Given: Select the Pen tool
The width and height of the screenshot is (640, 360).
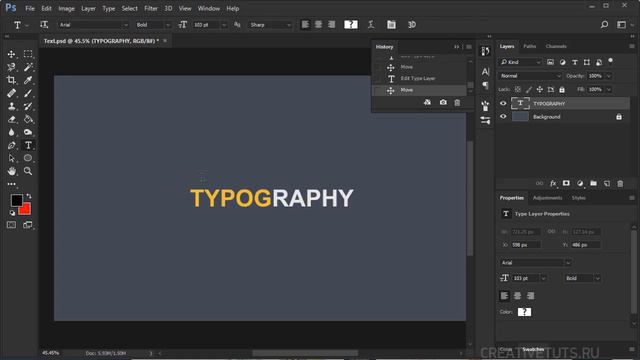Looking at the screenshot, I should [11, 145].
